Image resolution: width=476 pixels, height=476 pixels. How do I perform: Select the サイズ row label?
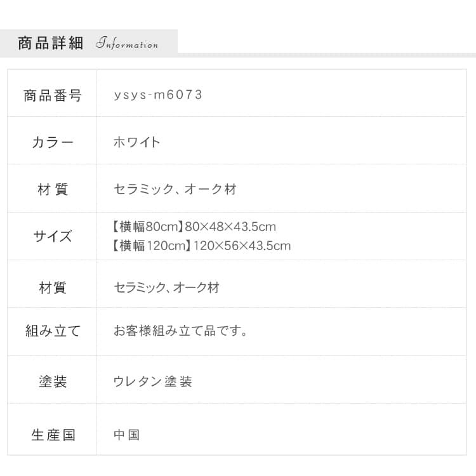point(53,236)
